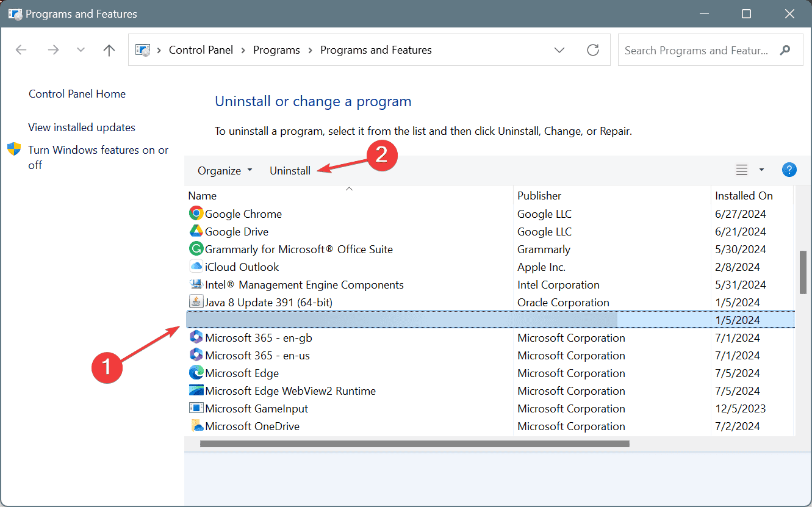Open help with the question mark icon
812x507 pixels.
pyautogui.click(x=789, y=170)
